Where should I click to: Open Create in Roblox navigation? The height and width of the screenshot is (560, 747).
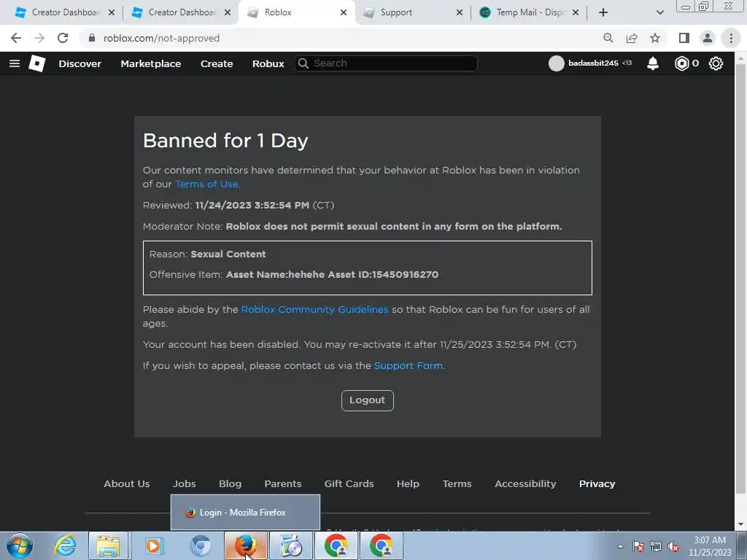(217, 63)
